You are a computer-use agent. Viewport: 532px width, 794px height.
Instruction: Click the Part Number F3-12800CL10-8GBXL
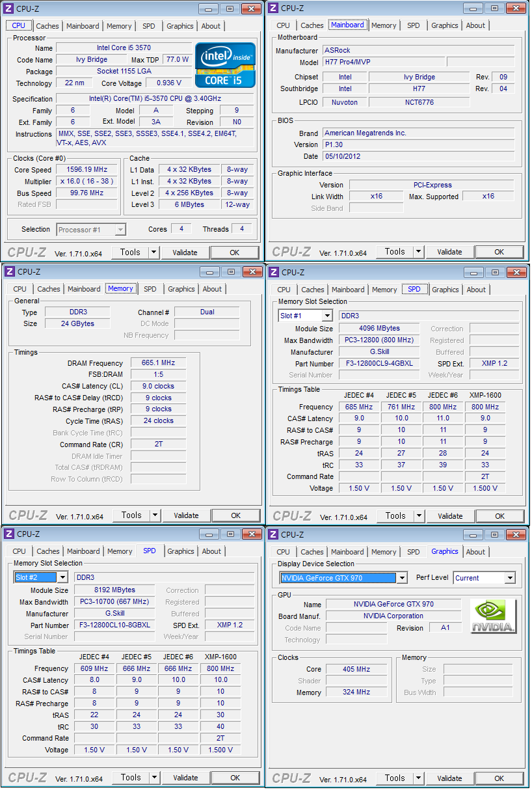[x=114, y=625]
